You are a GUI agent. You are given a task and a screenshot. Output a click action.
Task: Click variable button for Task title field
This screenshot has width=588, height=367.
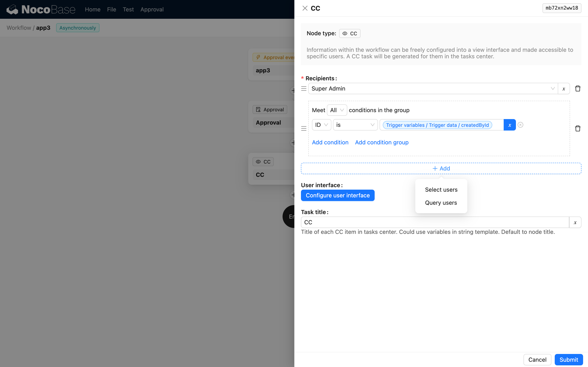tap(575, 222)
